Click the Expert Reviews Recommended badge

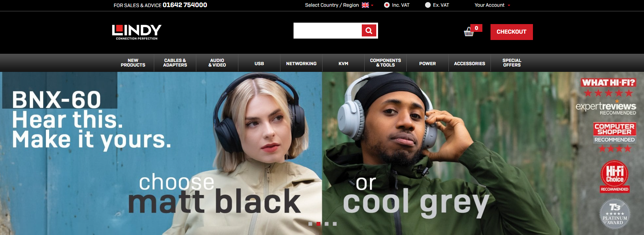(x=605, y=108)
